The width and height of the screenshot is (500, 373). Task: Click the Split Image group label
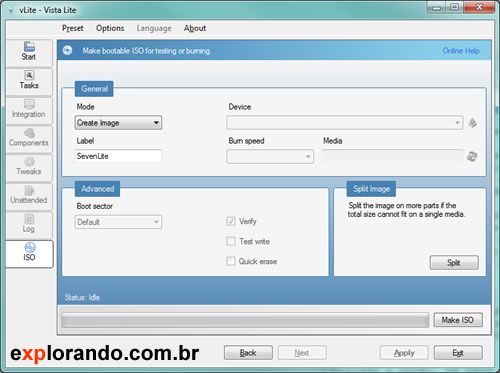tap(371, 189)
